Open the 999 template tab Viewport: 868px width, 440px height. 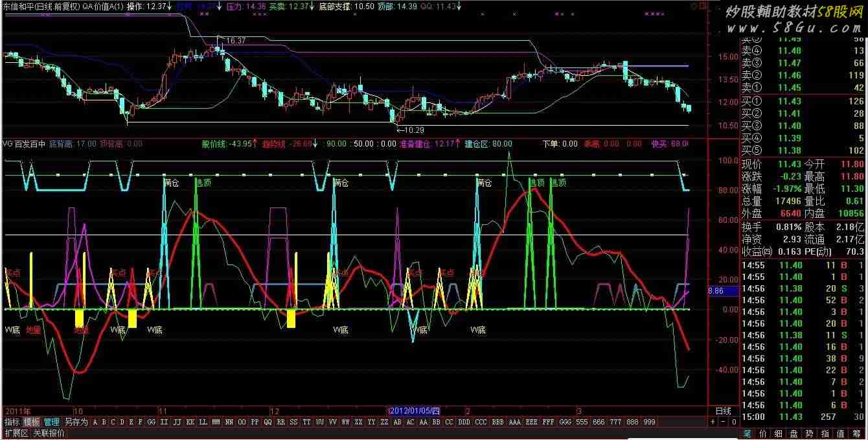click(650, 422)
